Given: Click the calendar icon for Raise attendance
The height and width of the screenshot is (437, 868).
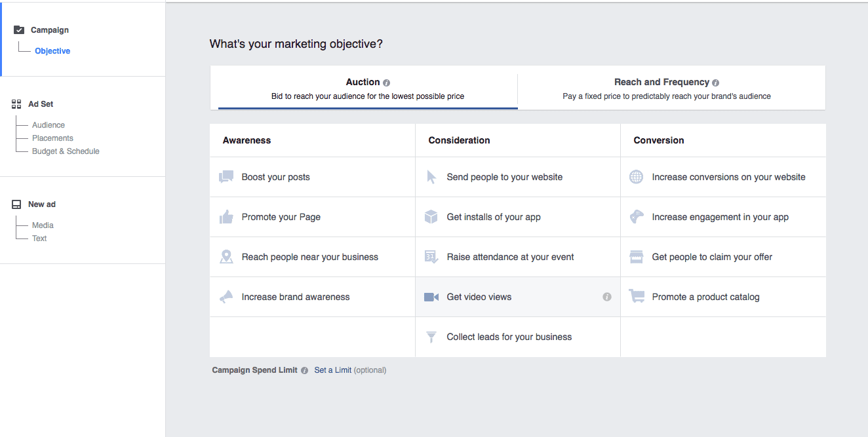Looking at the screenshot, I should click(431, 257).
